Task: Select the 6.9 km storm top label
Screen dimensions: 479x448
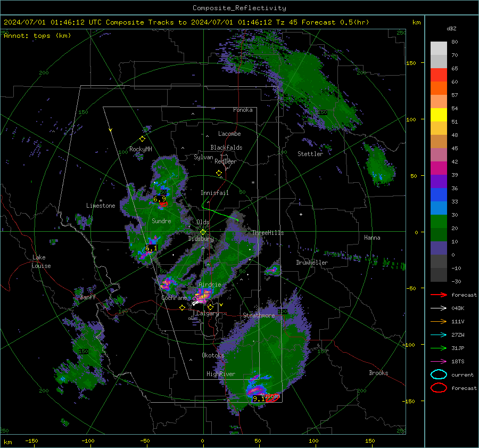Action: point(160,199)
